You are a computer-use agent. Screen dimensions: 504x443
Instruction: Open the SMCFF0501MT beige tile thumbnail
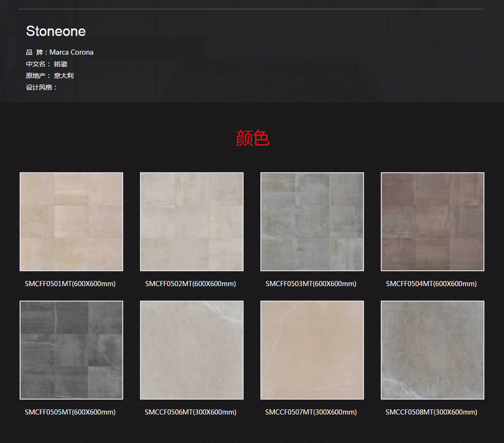point(71,222)
